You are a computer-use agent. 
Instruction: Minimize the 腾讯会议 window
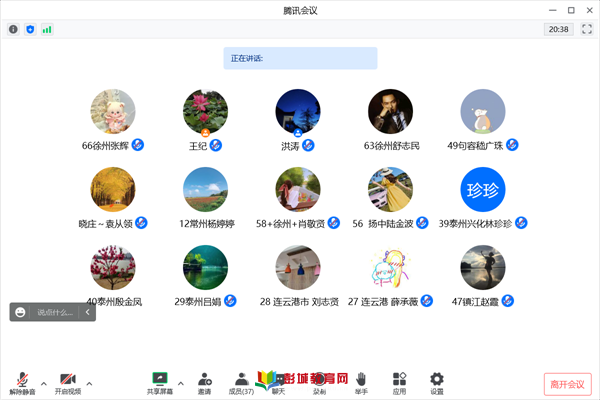click(x=553, y=10)
